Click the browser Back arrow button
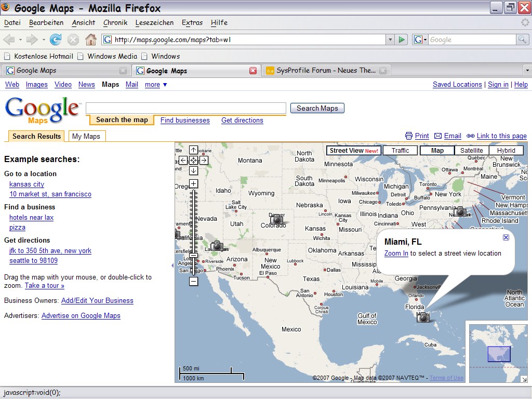 coord(9,39)
